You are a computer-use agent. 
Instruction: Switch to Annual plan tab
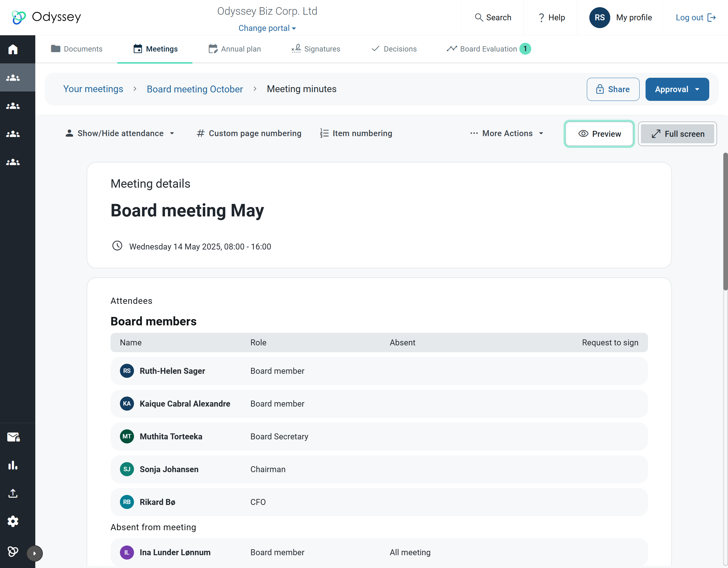click(235, 49)
